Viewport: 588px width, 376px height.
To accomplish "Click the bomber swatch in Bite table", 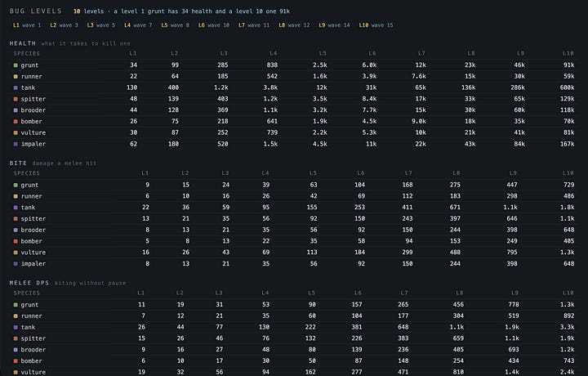I will (16, 241).
